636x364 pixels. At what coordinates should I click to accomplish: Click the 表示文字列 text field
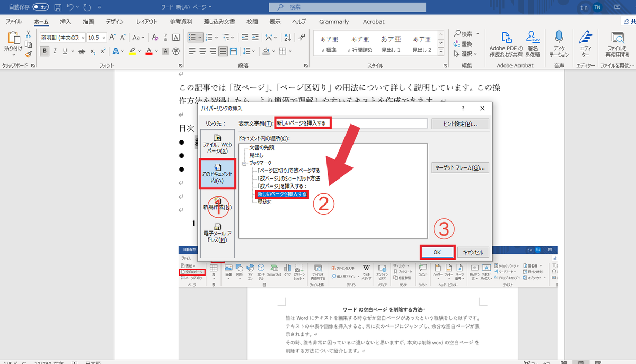click(x=351, y=123)
